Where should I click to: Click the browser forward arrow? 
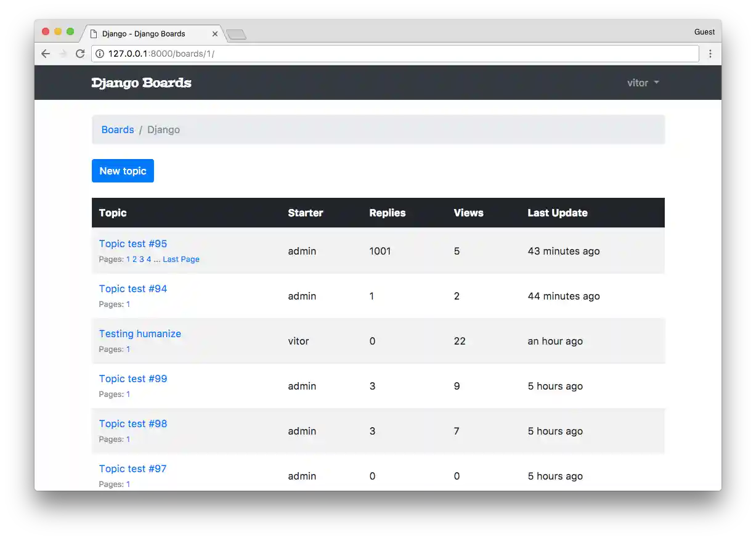pos(63,54)
